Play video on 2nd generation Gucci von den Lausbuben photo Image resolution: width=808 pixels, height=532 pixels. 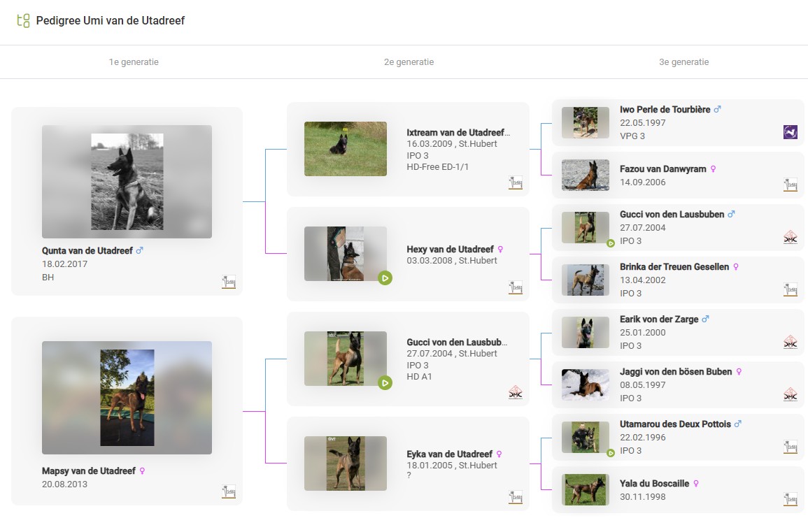click(x=385, y=382)
